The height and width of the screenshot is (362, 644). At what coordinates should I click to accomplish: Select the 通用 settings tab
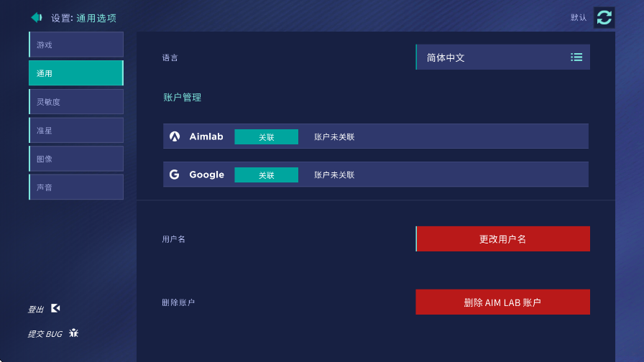pos(76,73)
